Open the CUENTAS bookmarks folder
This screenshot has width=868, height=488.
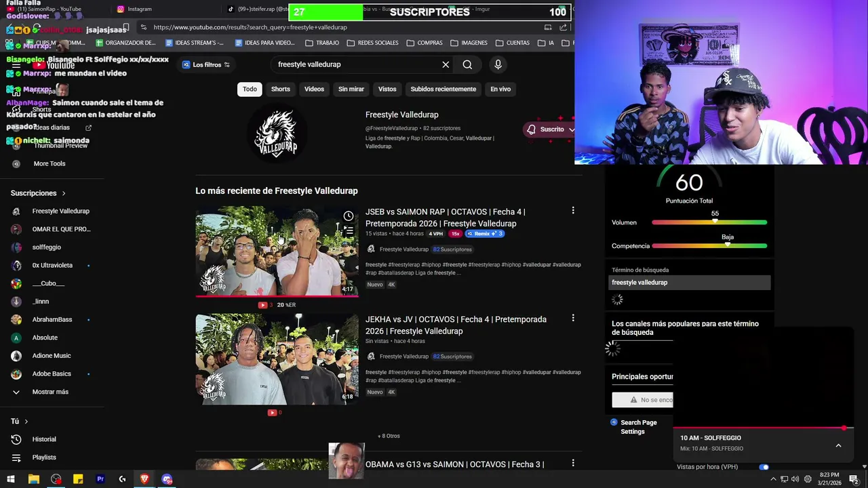click(x=512, y=43)
